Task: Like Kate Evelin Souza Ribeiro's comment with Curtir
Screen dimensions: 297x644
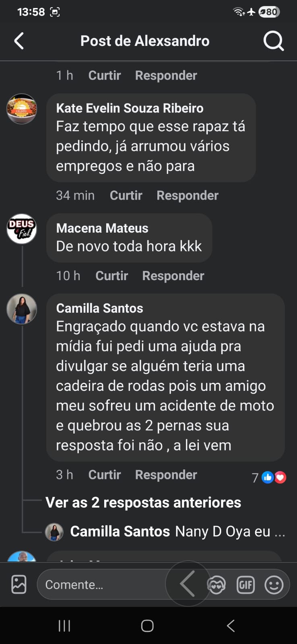Action: click(126, 195)
